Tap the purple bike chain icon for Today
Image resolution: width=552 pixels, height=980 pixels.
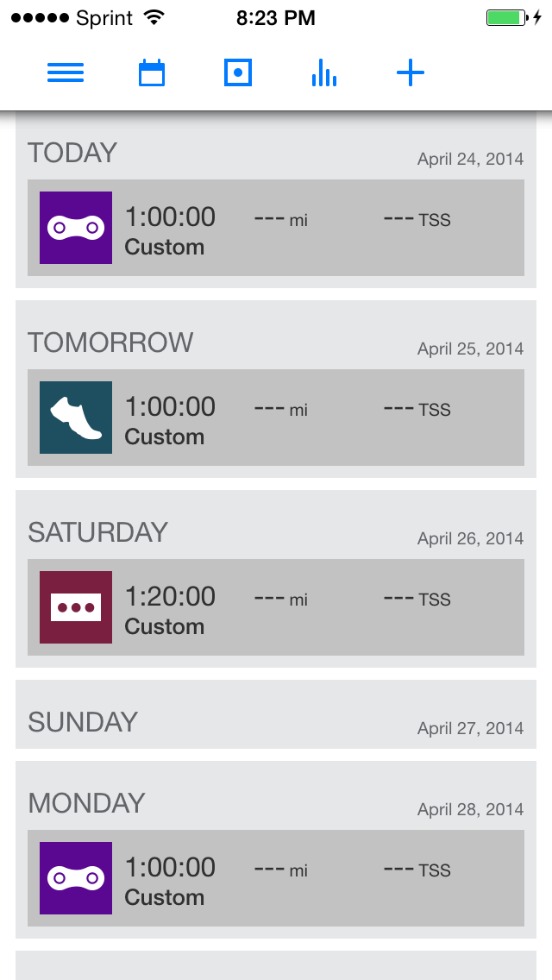tap(76, 228)
